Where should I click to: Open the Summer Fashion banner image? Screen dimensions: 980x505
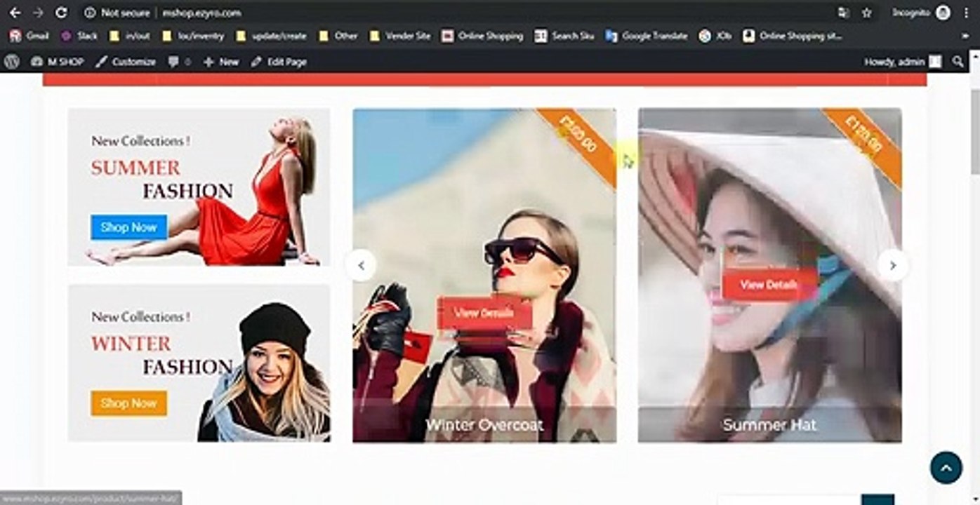click(199, 187)
